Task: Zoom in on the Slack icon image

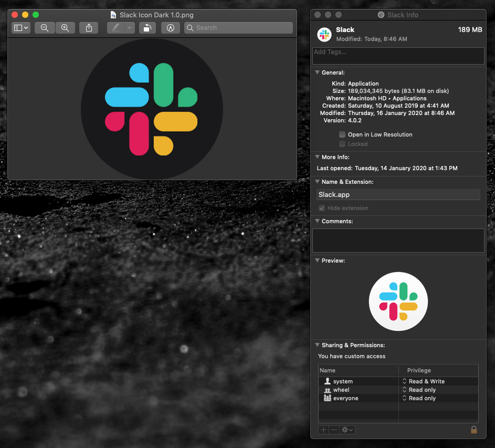Action: point(65,28)
